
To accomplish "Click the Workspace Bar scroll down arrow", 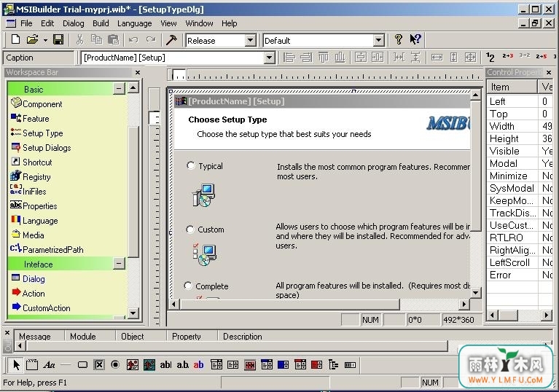I will [133, 313].
